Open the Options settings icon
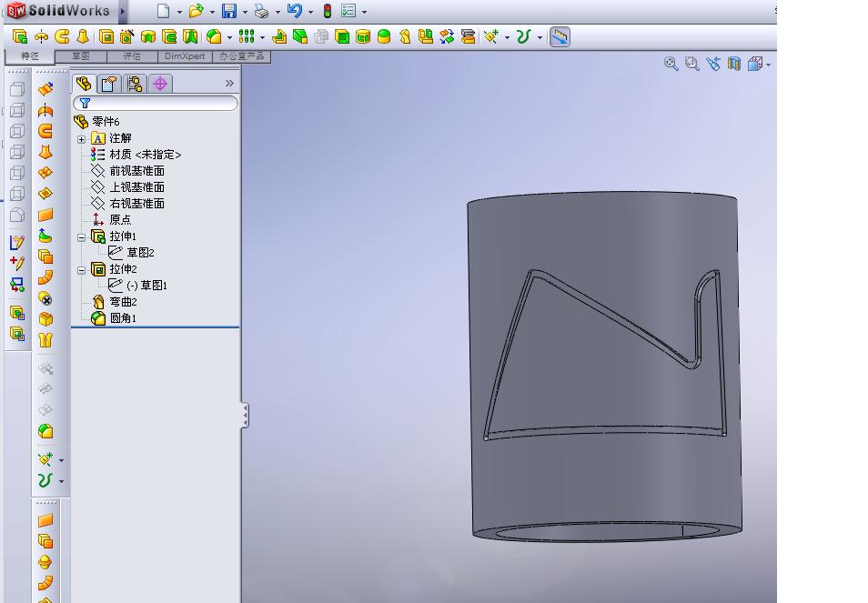The width and height of the screenshot is (868, 603). point(348,11)
